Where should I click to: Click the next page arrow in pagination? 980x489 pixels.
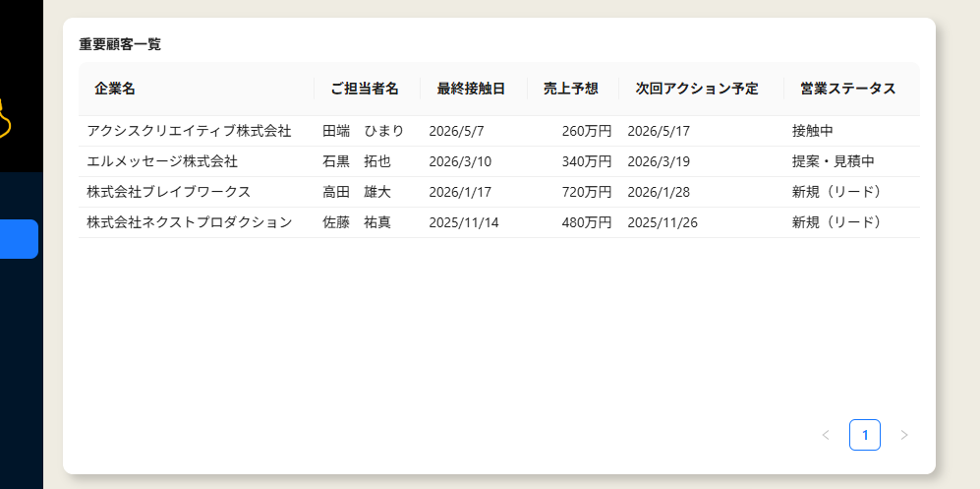click(904, 435)
